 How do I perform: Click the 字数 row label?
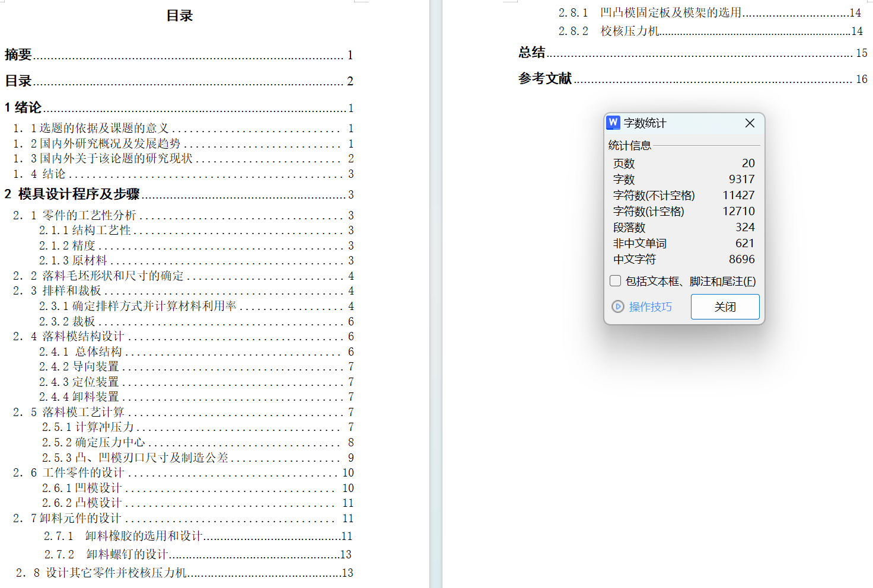point(624,179)
